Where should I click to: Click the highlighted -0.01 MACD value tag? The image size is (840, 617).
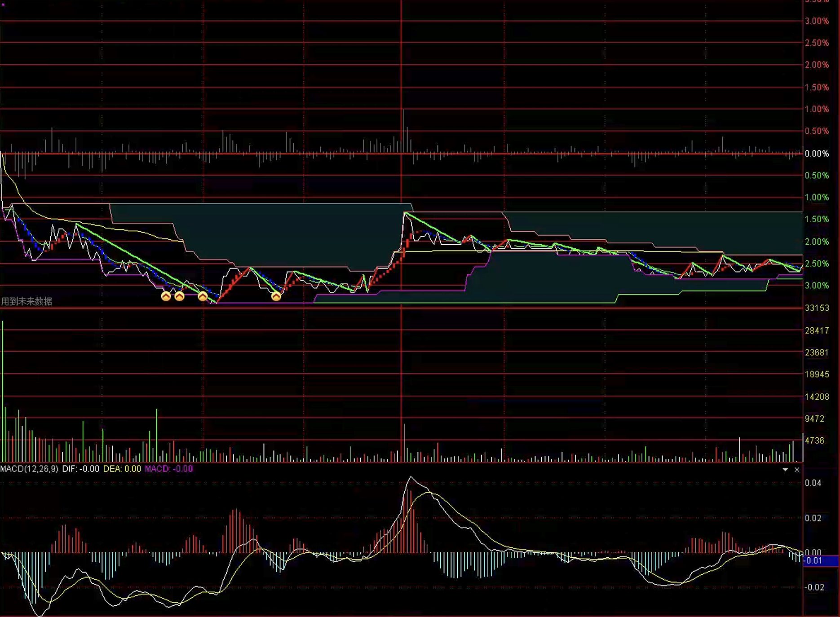tap(820, 561)
